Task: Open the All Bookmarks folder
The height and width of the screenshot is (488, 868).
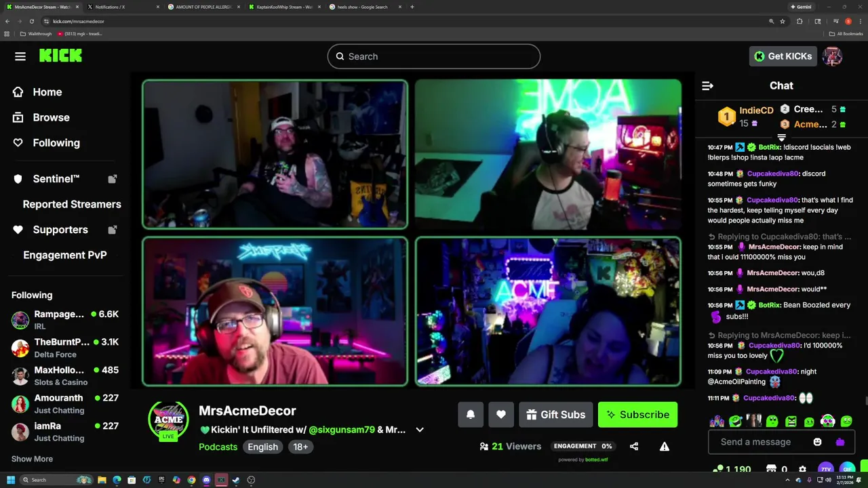Action: click(x=846, y=34)
